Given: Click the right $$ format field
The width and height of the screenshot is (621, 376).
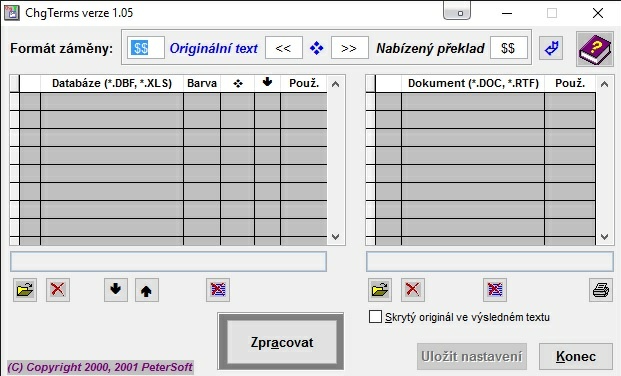Looking at the screenshot, I should tap(509, 48).
